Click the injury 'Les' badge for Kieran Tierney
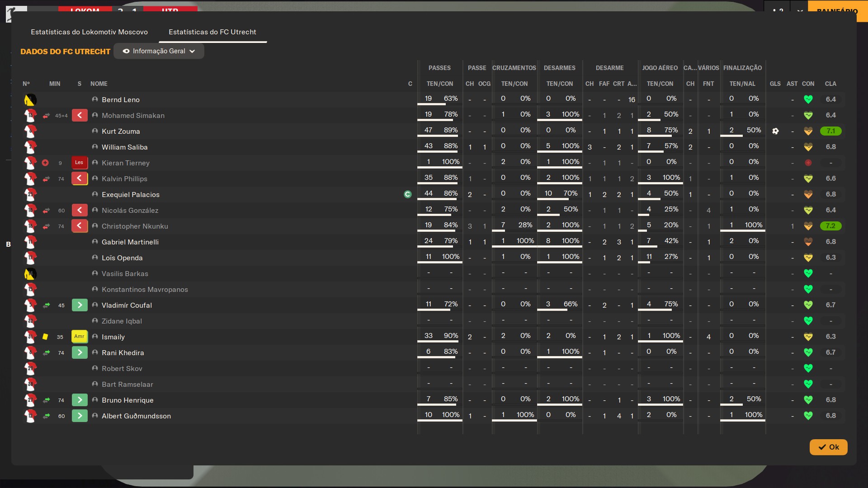The height and width of the screenshot is (488, 868). coord(80,163)
